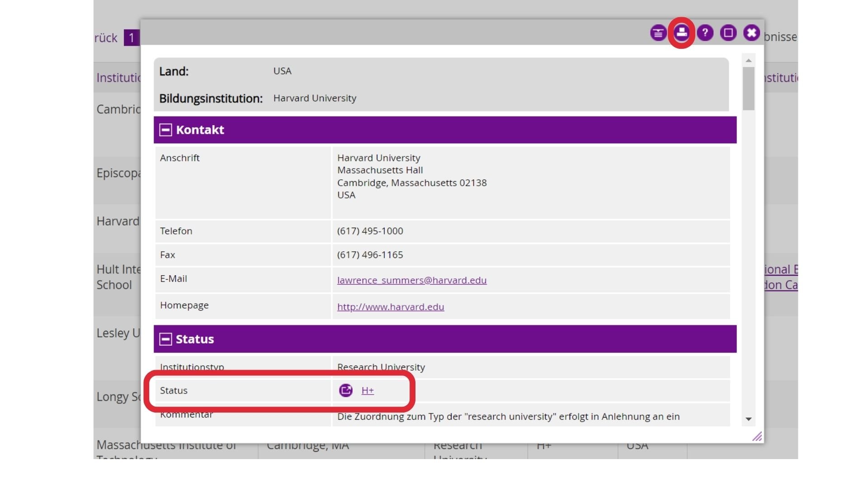Visit the http://www.harvard.edu homepage link
Screen dimensions: 868x488
pos(391,307)
